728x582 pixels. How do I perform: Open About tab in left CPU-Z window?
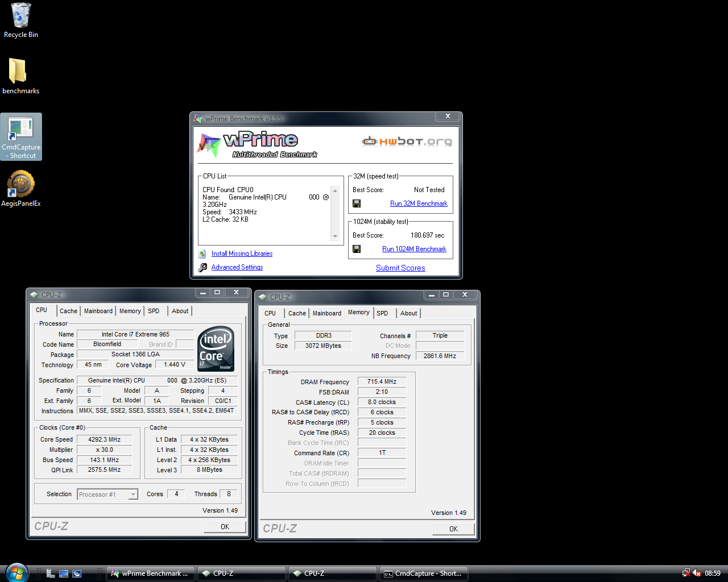180,311
